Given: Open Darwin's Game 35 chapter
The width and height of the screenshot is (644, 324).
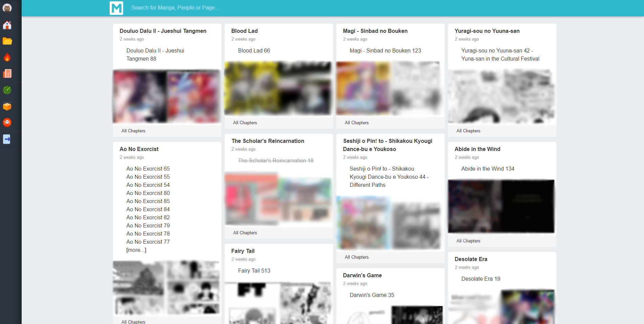Looking at the screenshot, I should click(x=372, y=295).
